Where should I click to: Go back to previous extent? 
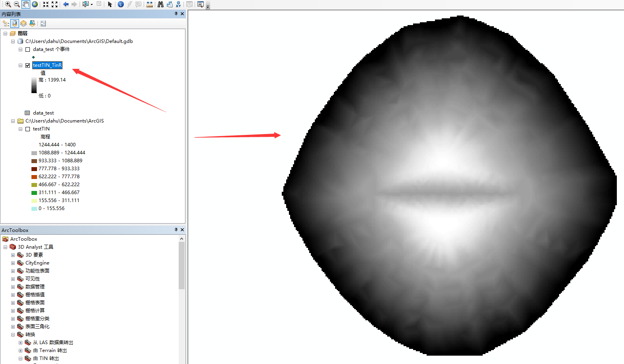tap(66, 4)
